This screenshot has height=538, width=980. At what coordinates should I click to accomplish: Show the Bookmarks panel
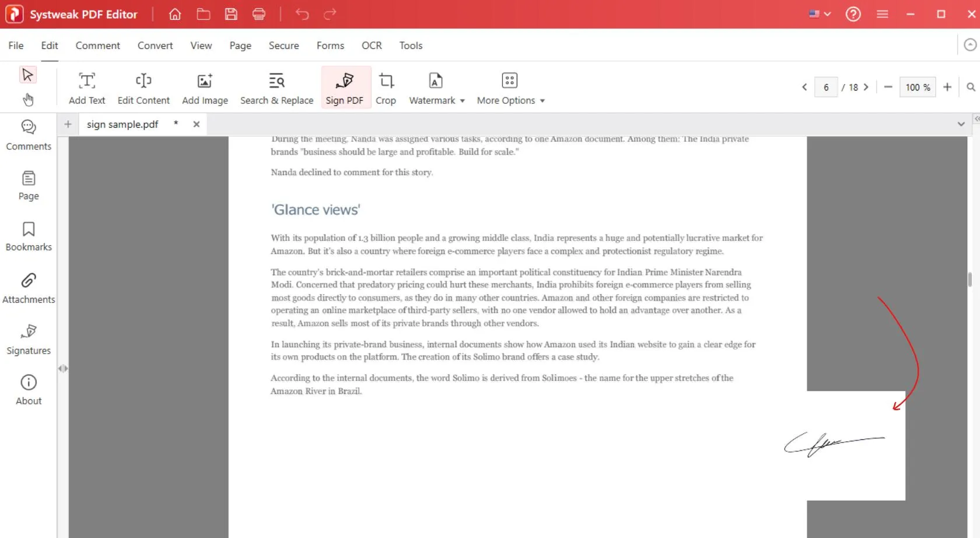coord(29,236)
